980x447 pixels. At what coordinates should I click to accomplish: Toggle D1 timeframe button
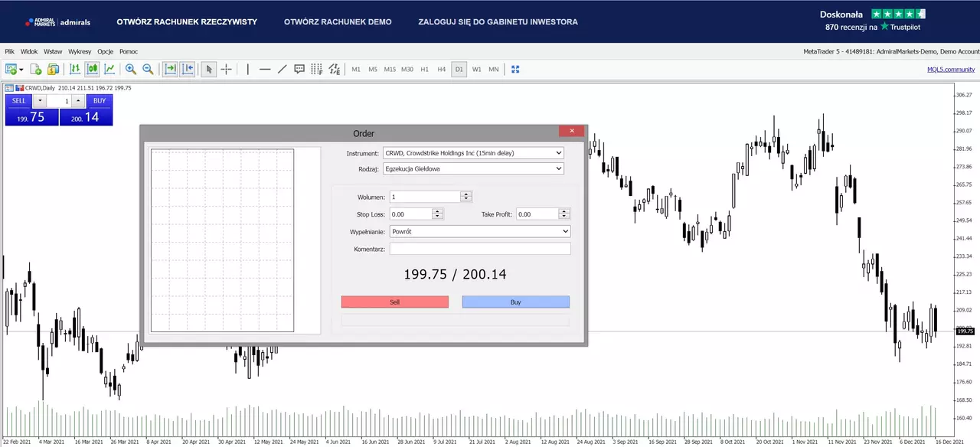459,69
